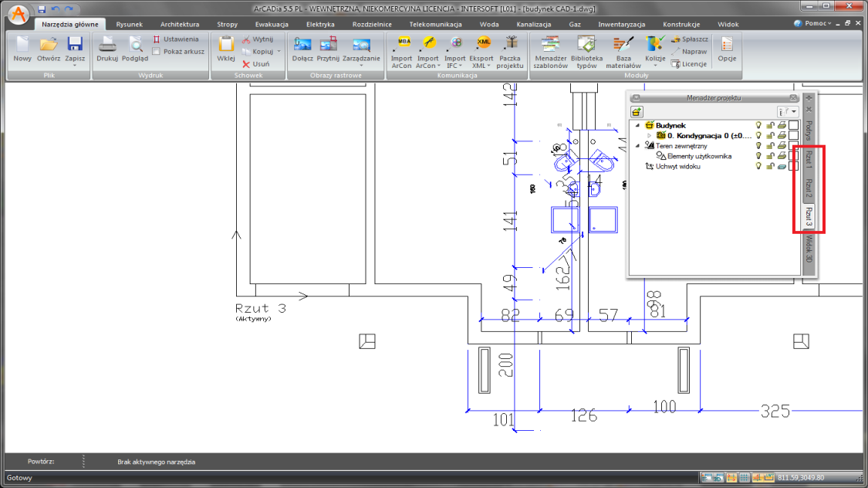The image size is (868, 488).
Task: Open the Zapisz save dropdown
Action: tap(75, 66)
